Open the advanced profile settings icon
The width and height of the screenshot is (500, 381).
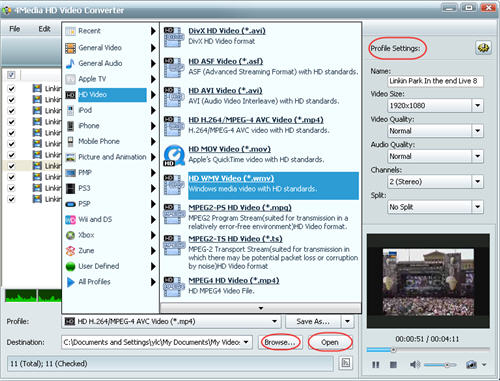click(x=483, y=48)
